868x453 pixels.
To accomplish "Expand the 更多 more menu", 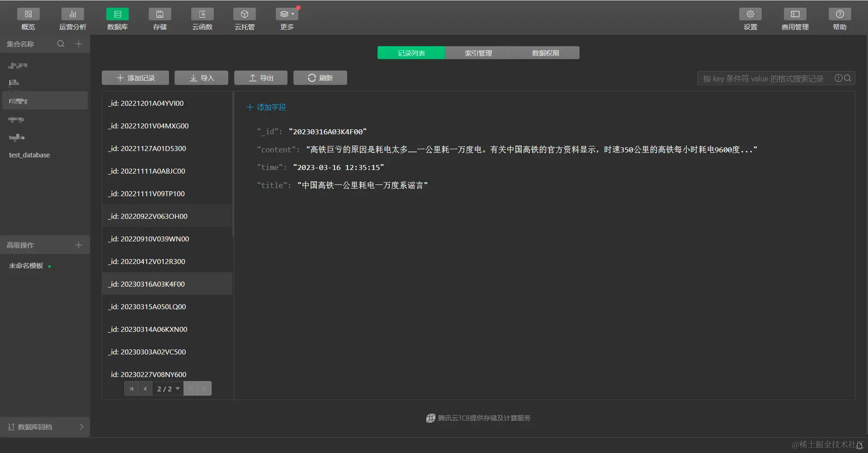I will tap(287, 19).
